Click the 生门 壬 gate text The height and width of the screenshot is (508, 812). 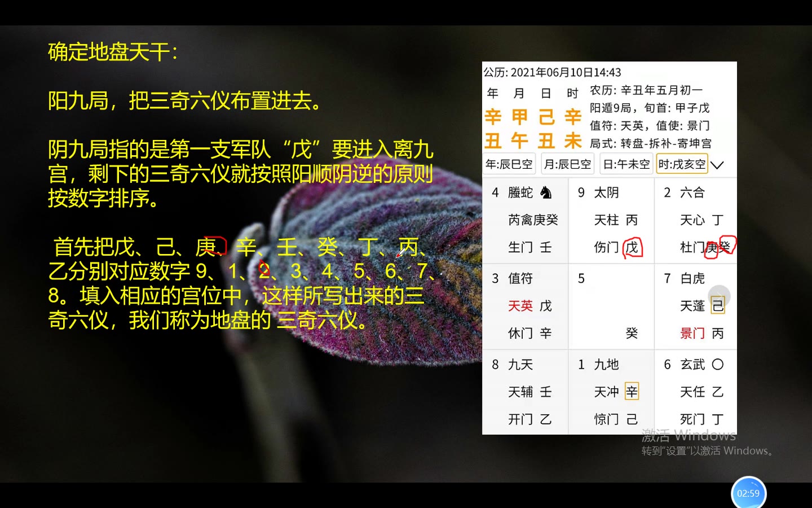[530, 247]
